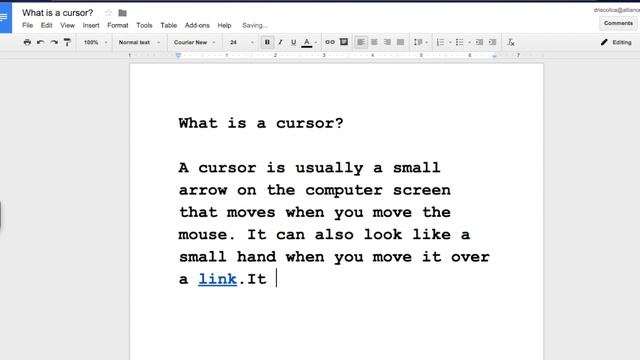The height and width of the screenshot is (360, 640).
Task: Click the 'Saving...' status text
Action: click(x=255, y=25)
